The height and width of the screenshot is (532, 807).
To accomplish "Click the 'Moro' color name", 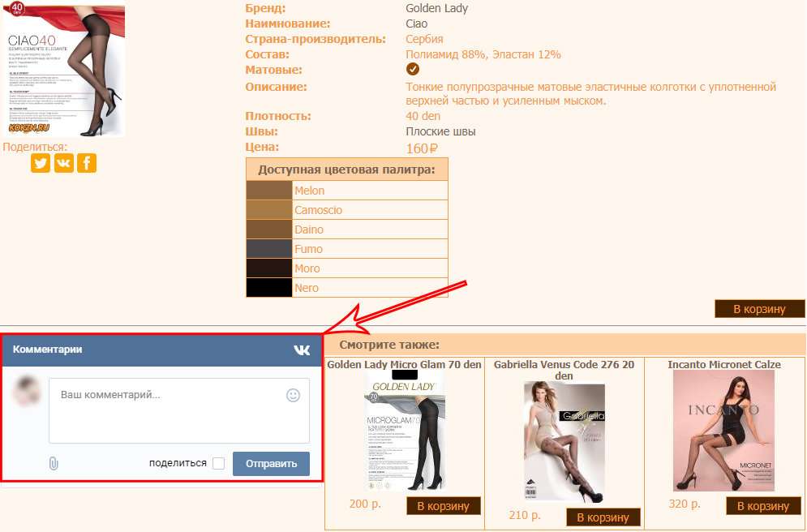I will pos(307,269).
